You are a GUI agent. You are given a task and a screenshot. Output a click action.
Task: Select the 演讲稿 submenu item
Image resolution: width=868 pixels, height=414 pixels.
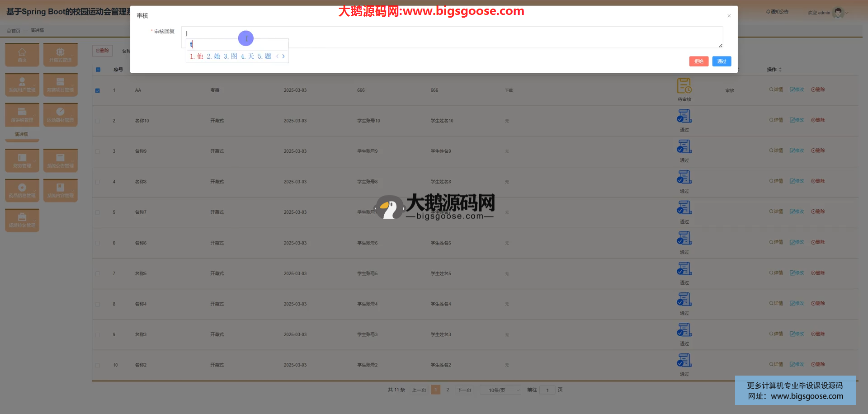click(21, 134)
